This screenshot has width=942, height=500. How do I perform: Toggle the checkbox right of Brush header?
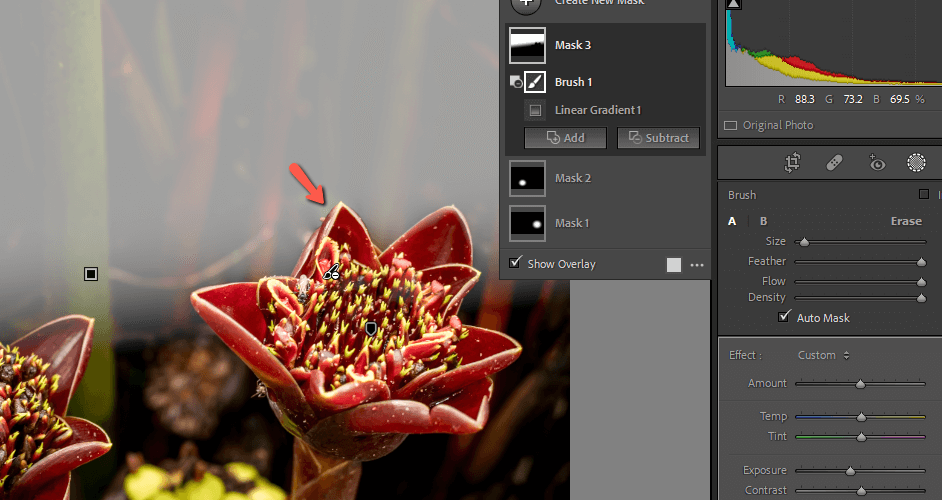924,194
